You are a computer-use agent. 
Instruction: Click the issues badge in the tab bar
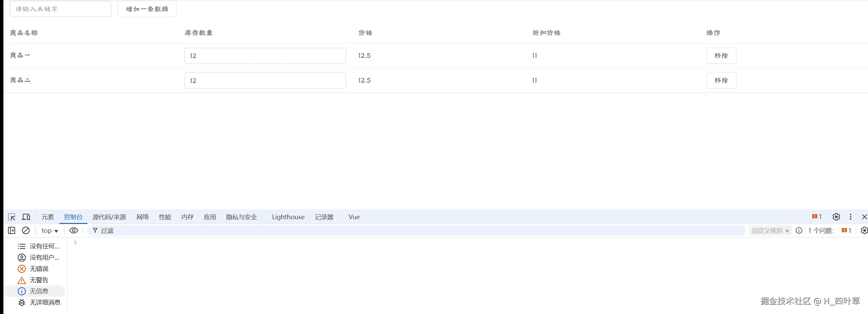coord(817,217)
